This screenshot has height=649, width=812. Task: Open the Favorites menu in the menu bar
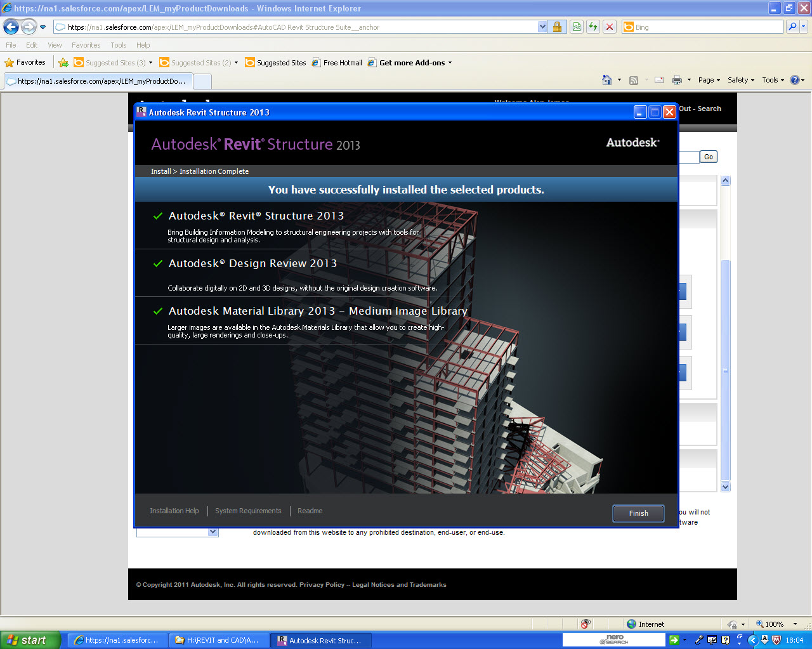click(x=86, y=45)
